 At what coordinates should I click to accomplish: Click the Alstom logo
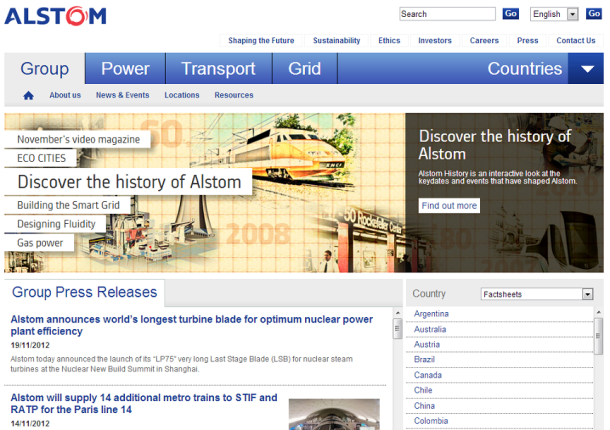pyautogui.click(x=55, y=16)
